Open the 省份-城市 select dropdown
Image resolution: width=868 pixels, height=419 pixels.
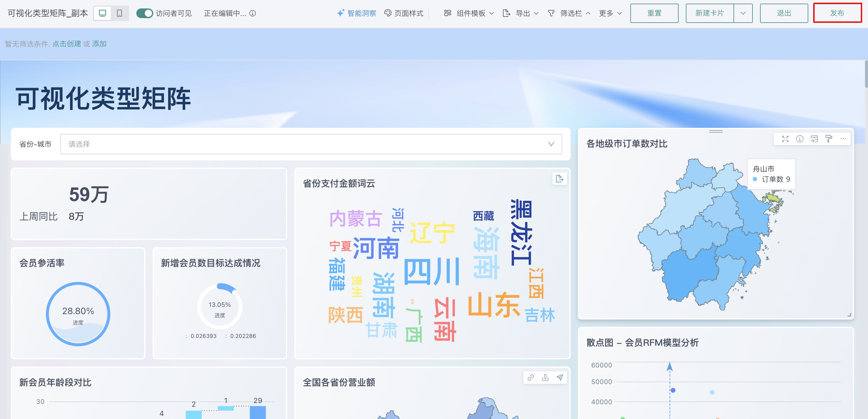point(311,144)
